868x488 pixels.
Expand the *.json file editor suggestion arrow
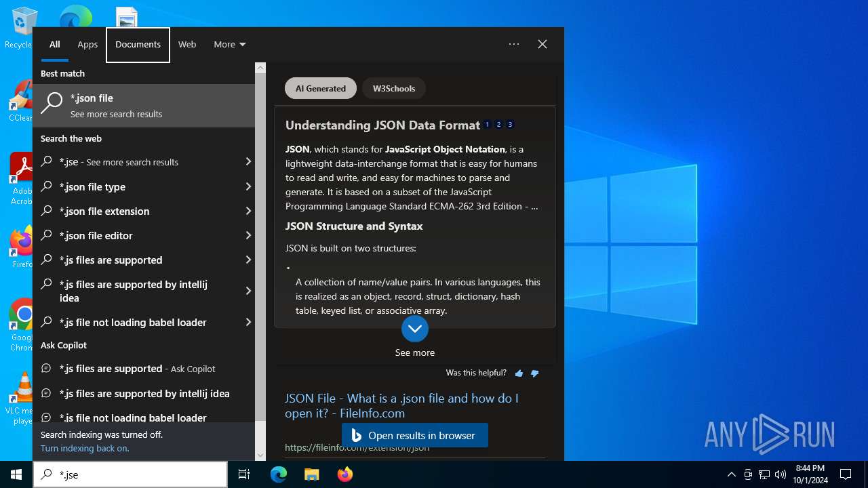tap(248, 235)
